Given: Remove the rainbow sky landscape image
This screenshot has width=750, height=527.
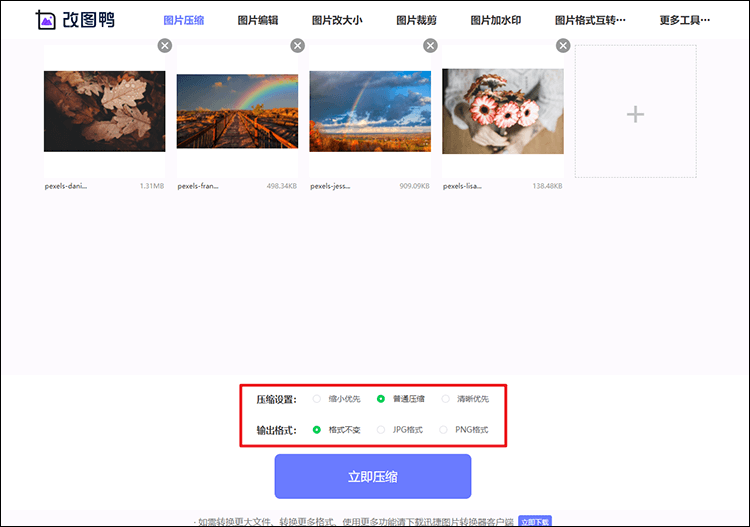Looking at the screenshot, I should coord(431,46).
